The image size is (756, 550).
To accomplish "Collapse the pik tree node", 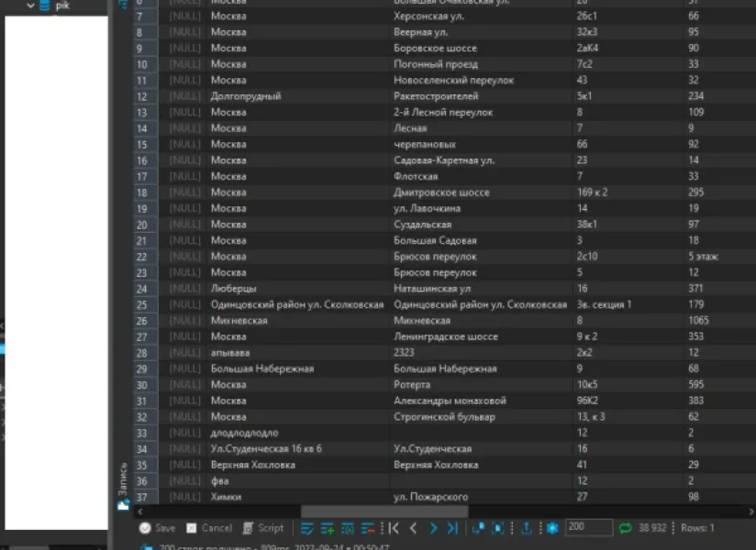I will pos(30,5).
